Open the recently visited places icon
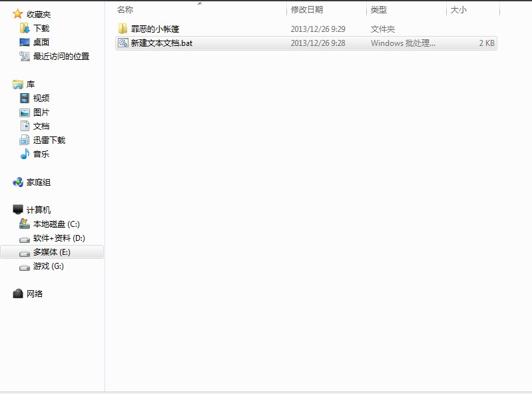Screen dimensions: 532x394 [25, 57]
